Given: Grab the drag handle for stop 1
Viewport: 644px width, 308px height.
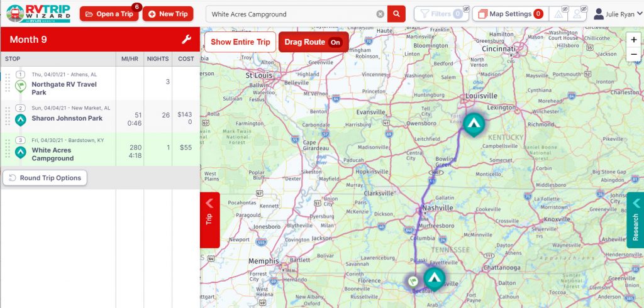Looking at the screenshot, I should point(8,83).
